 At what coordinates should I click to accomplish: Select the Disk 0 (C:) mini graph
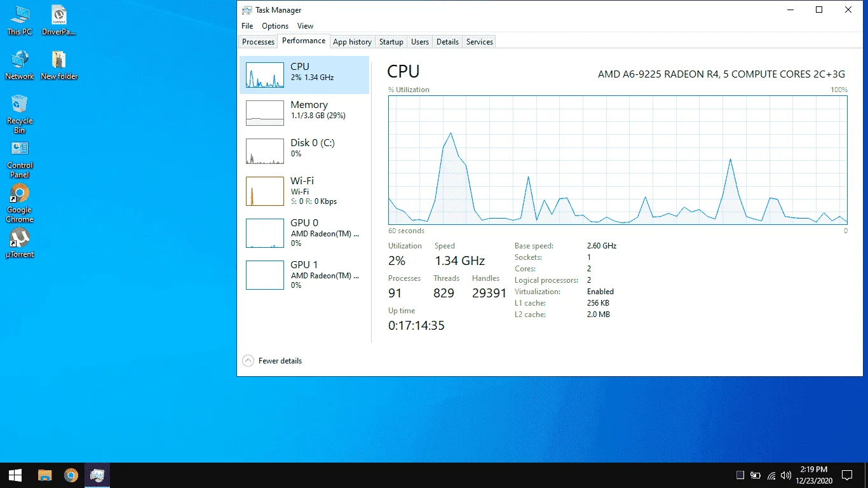click(x=265, y=151)
